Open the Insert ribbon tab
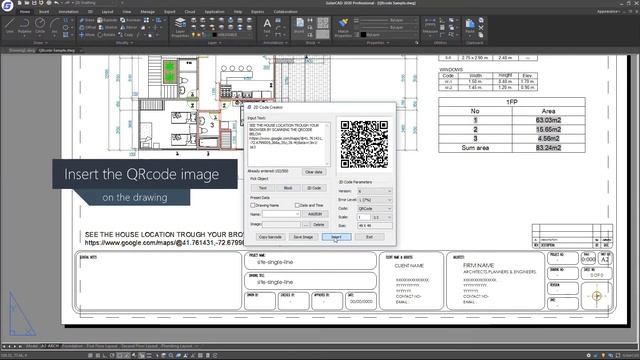 [44, 11]
